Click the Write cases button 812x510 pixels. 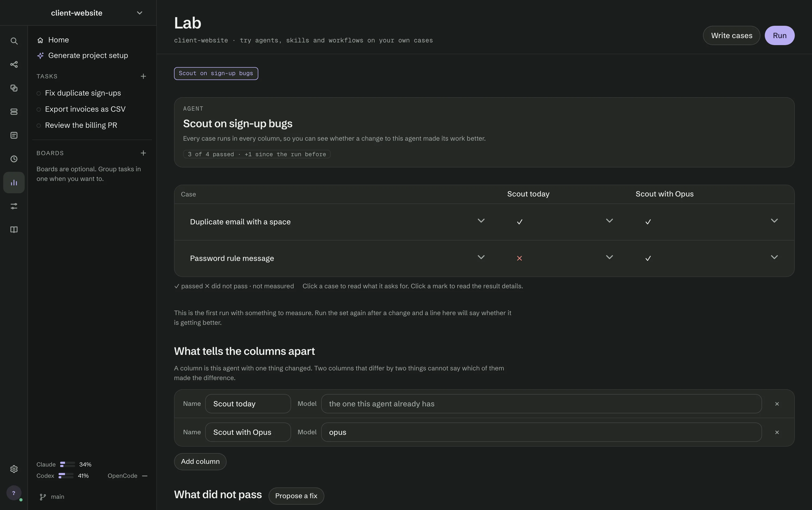point(731,35)
